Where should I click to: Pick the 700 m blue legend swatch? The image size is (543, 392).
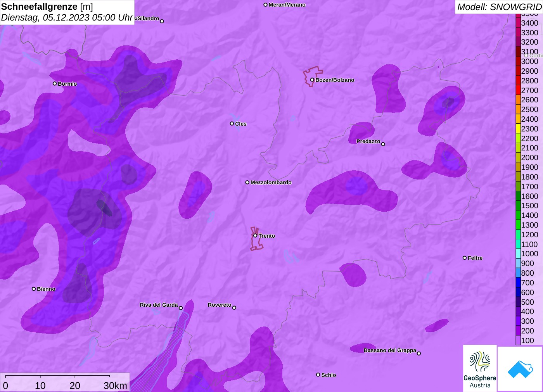518,283
